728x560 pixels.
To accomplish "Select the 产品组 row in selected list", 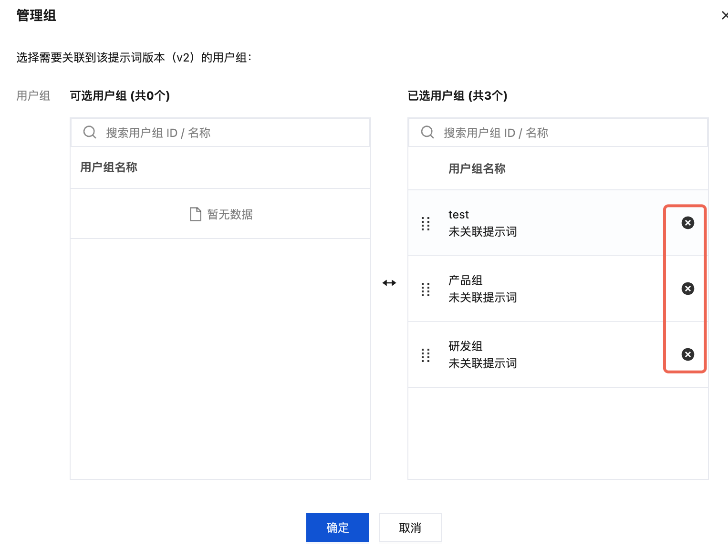I will tap(558, 289).
